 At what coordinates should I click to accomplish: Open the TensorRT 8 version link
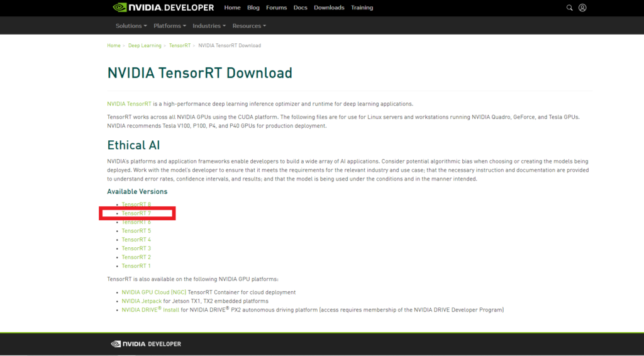[136, 204]
